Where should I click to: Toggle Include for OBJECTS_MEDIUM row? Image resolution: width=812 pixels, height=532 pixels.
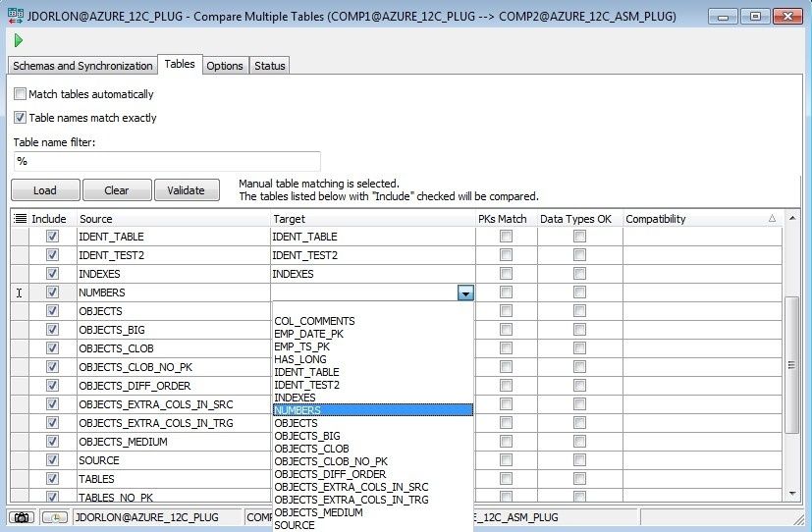[52, 442]
